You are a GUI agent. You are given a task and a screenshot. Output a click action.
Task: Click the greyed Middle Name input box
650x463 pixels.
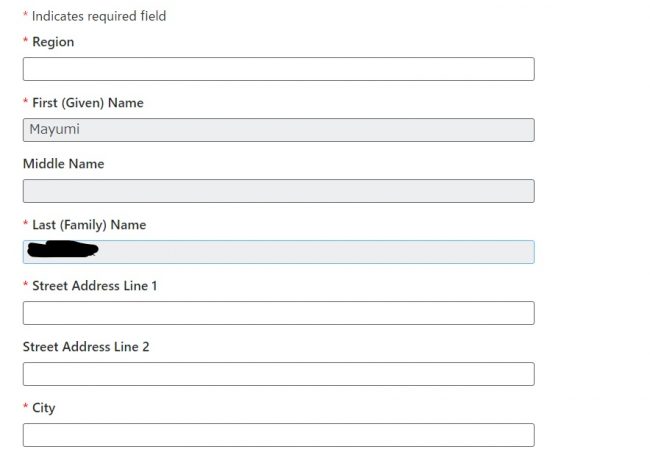(279, 191)
